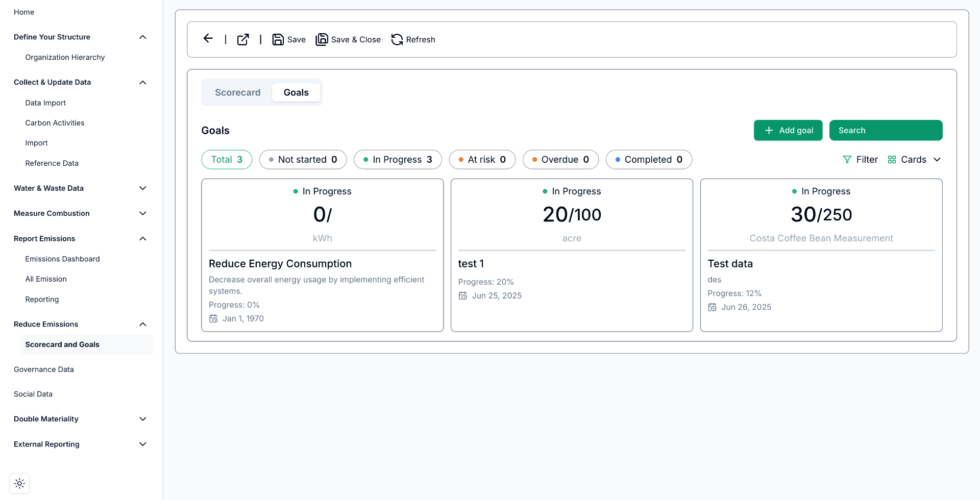
Task: Open the Goals tab
Action: pos(296,92)
